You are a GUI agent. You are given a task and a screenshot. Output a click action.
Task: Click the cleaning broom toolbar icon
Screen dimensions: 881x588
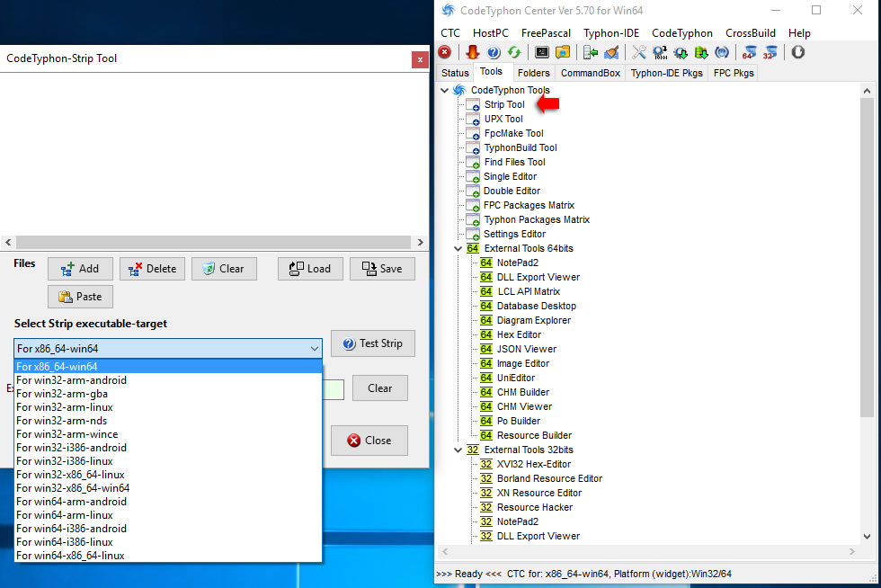[611, 52]
